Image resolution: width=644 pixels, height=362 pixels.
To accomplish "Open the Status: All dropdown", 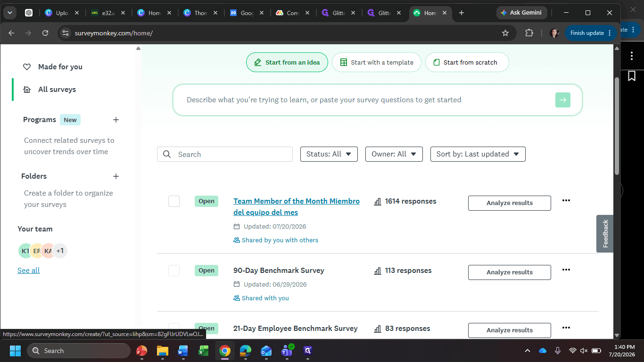I will coord(329,154).
